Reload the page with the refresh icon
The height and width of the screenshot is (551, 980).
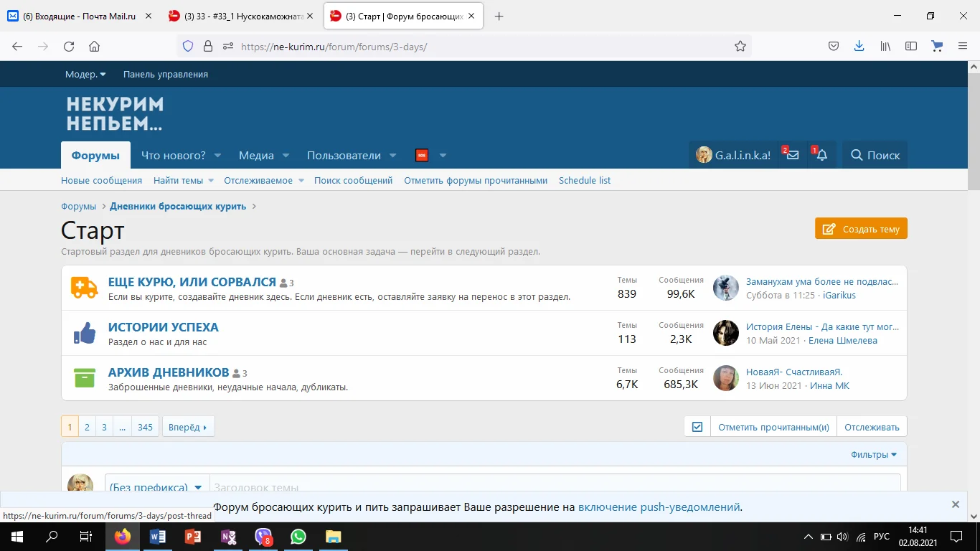(69, 46)
